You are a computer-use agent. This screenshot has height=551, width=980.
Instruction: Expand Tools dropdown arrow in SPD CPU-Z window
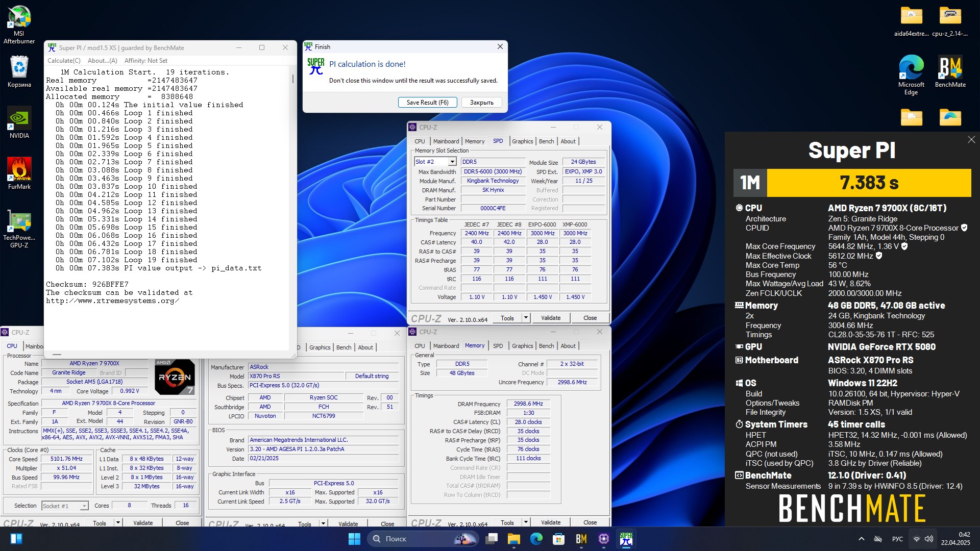526,318
